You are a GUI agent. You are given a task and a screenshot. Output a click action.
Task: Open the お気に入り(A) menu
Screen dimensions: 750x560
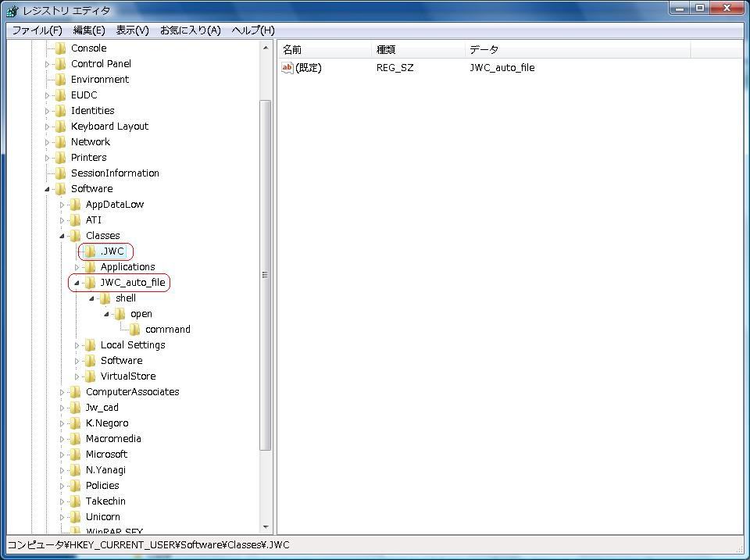click(190, 30)
